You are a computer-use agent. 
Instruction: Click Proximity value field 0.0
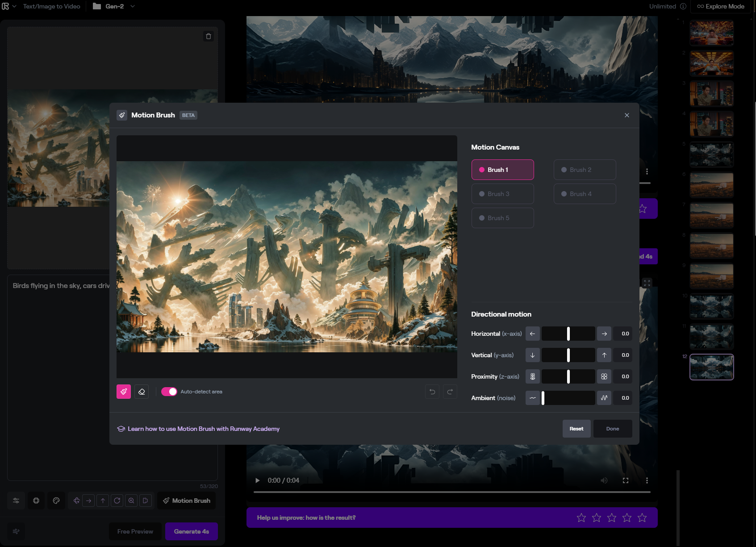point(623,376)
